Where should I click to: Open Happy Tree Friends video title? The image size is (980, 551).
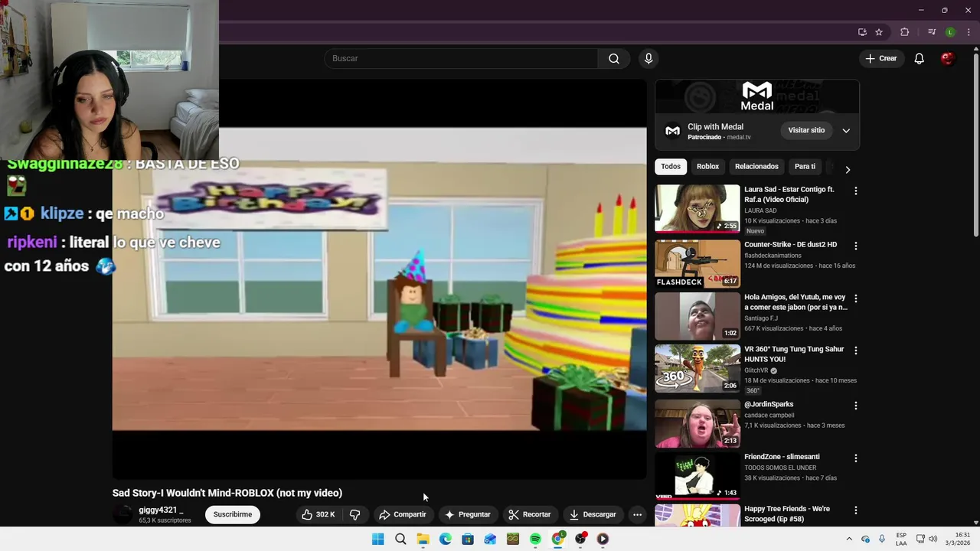[x=787, y=514]
